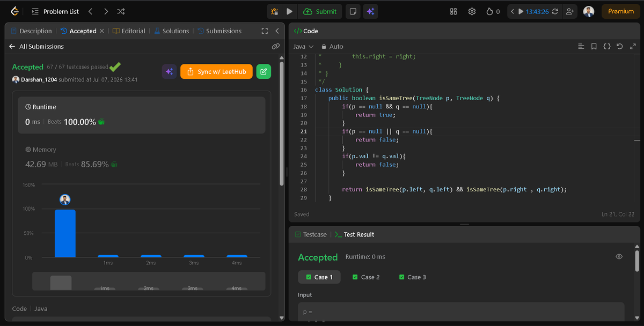
Task: Click the 'class Solution {' code line
Action: pos(342,90)
